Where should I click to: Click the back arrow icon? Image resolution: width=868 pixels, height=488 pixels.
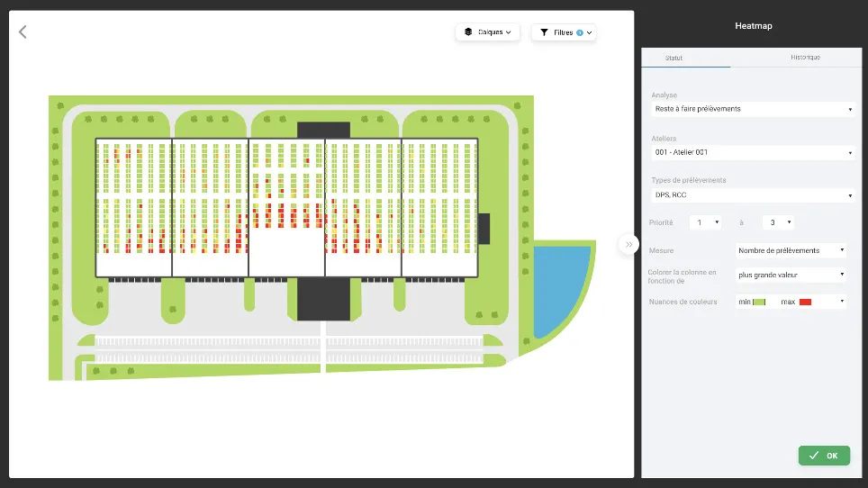[23, 32]
